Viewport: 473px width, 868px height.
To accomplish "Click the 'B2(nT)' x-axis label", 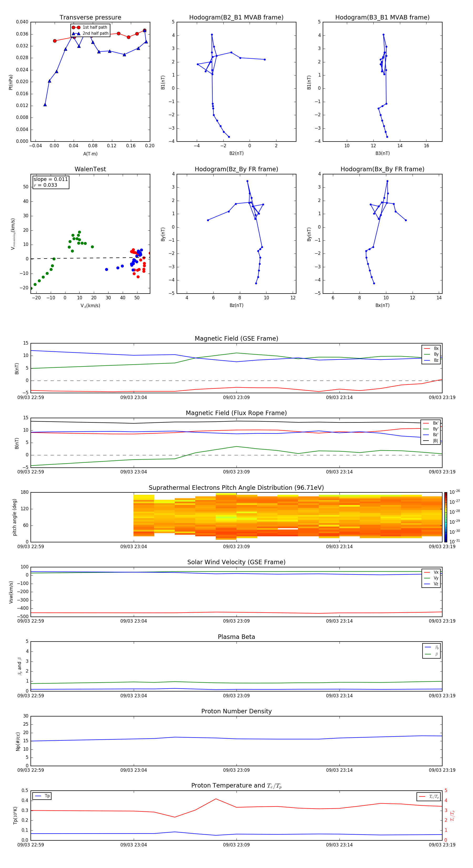I will (236, 153).
